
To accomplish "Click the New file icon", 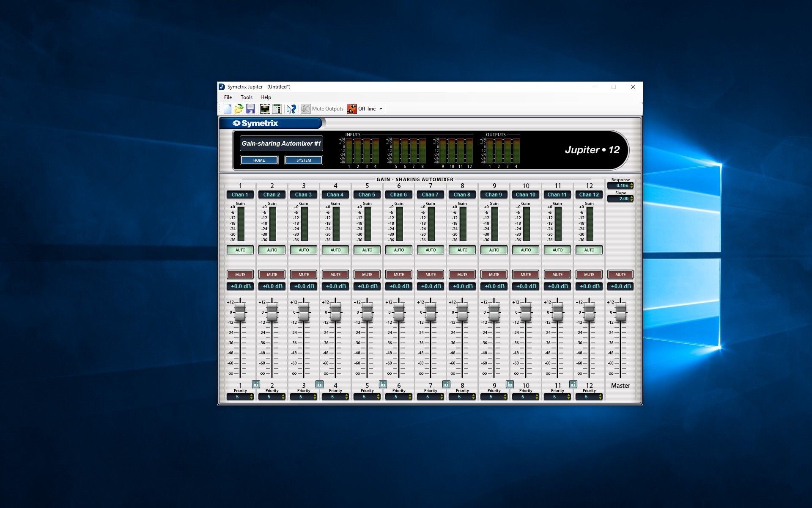I will pyautogui.click(x=228, y=109).
